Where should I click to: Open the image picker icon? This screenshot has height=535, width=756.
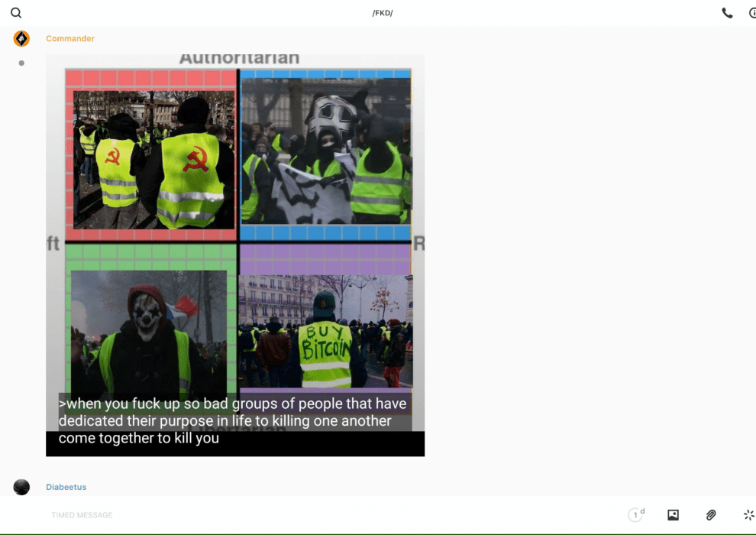(673, 515)
